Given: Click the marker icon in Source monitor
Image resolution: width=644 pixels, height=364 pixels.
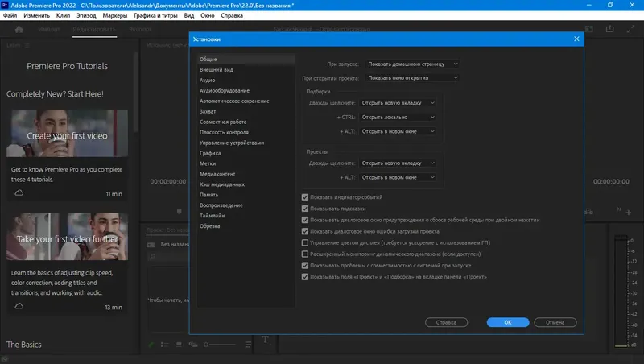Looking at the screenshot, I should (179, 212).
